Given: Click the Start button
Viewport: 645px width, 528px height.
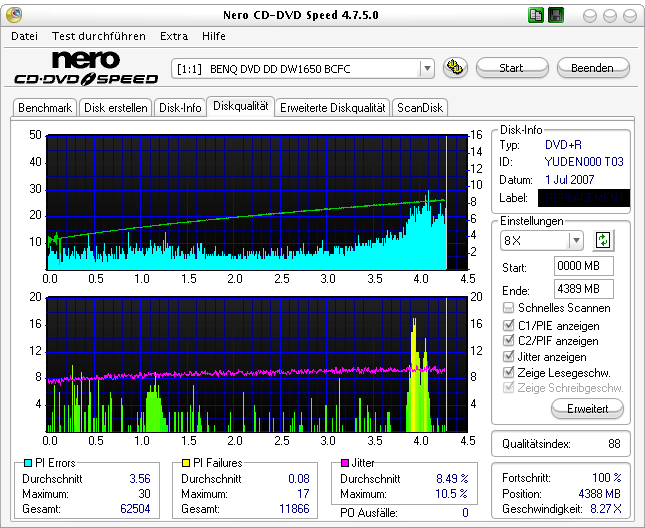Looking at the screenshot, I should pyautogui.click(x=512, y=68).
